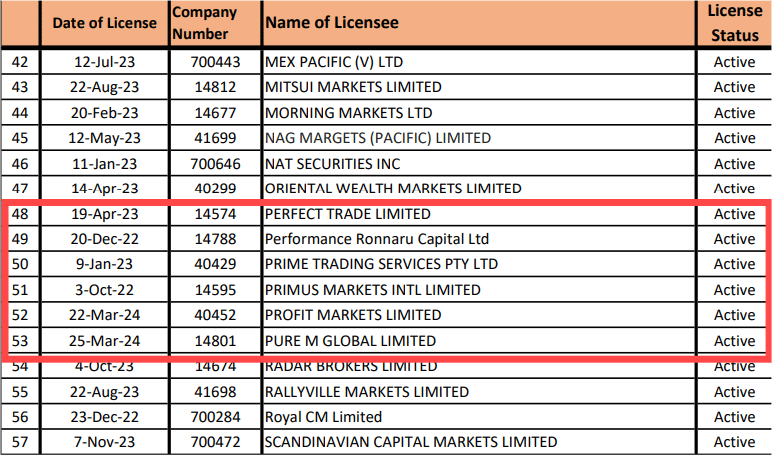The height and width of the screenshot is (455, 772).
Task: Select the MITSUI MARKETS LIMITED name cell
Action: pyautogui.click(x=353, y=87)
